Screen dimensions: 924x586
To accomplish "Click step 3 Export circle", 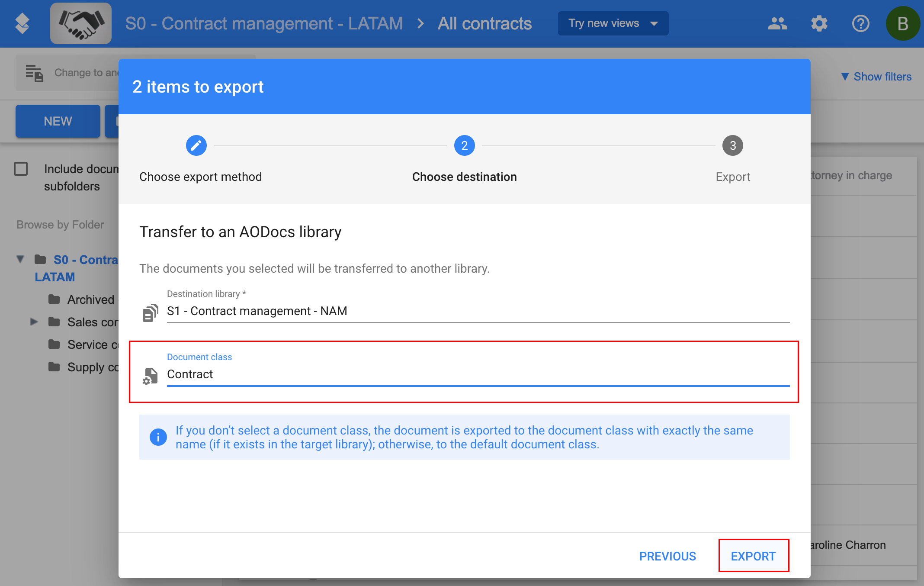I will point(733,145).
